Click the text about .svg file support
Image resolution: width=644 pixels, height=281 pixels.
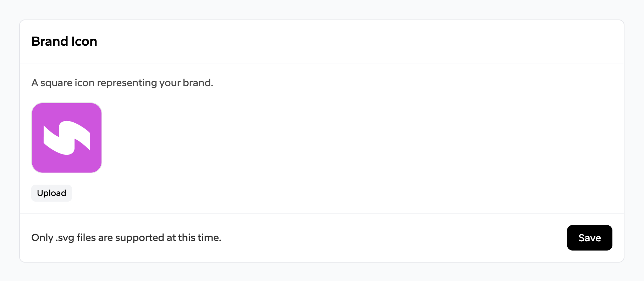pos(126,238)
